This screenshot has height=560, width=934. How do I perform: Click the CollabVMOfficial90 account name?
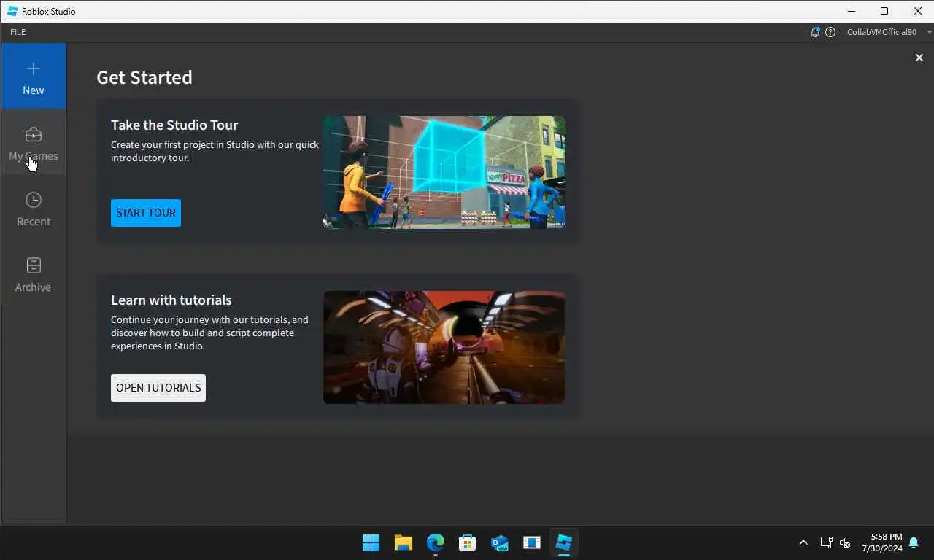pyautogui.click(x=881, y=32)
